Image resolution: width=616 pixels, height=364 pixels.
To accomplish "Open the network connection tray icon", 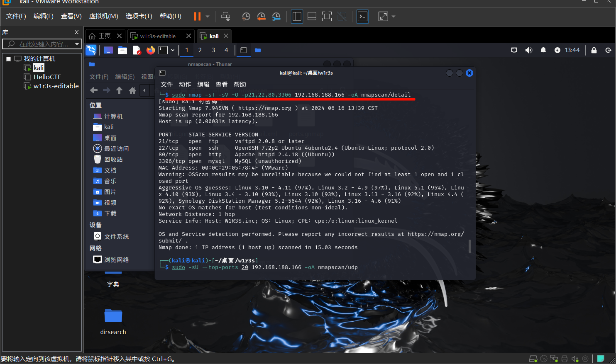I will 514,50.
